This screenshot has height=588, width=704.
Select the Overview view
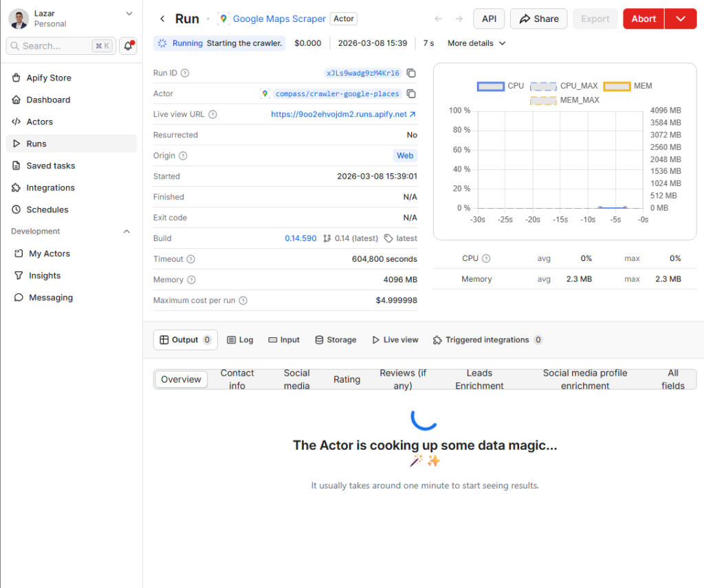click(x=181, y=379)
